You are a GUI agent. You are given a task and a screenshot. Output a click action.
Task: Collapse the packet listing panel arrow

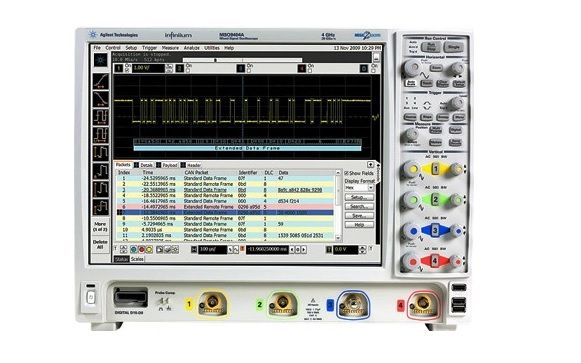pyautogui.click(x=370, y=165)
